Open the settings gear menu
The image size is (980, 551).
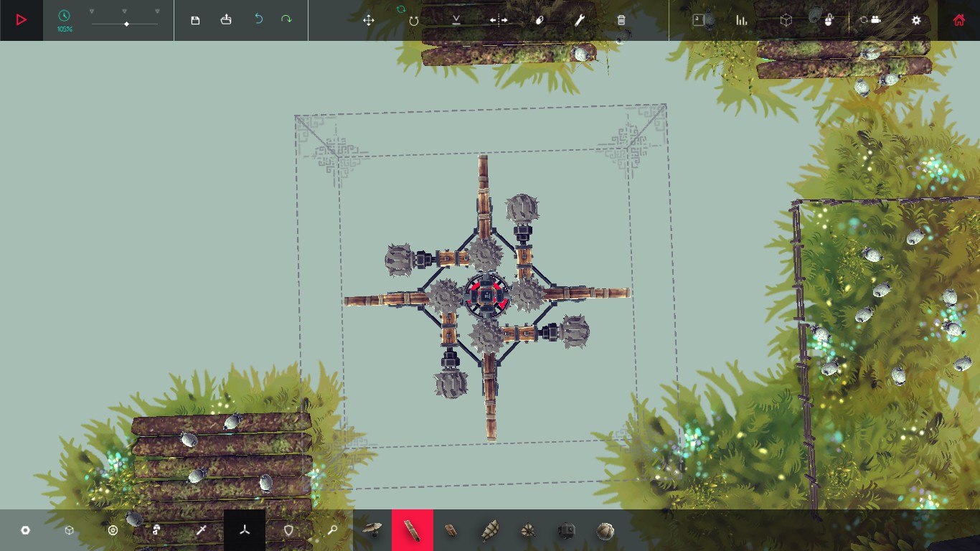(916, 20)
